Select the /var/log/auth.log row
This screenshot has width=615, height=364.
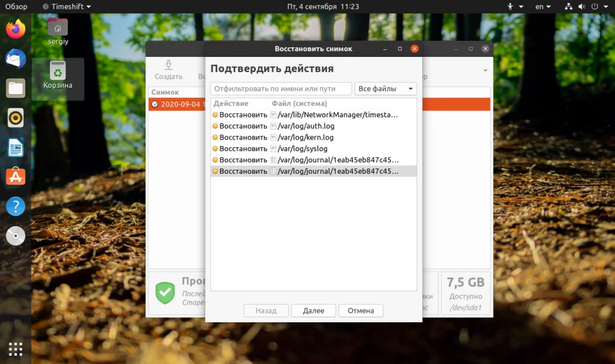(314, 126)
